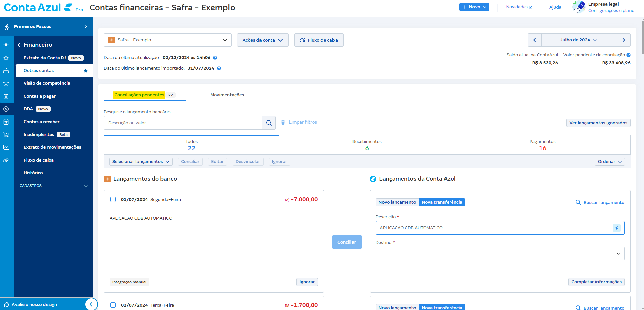
Task: Click Ignorar button on 01/07/2024 entry
Action: tap(307, 282)
